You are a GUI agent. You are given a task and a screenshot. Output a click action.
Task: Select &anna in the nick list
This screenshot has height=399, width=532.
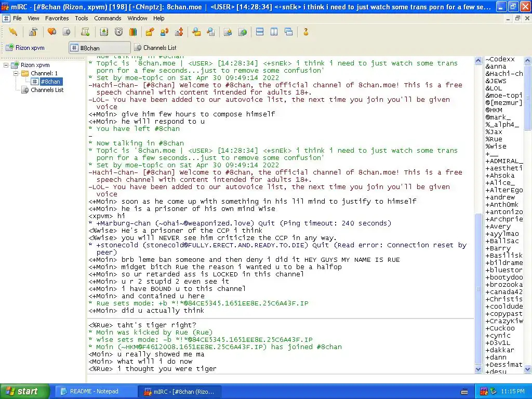point(496,66)
